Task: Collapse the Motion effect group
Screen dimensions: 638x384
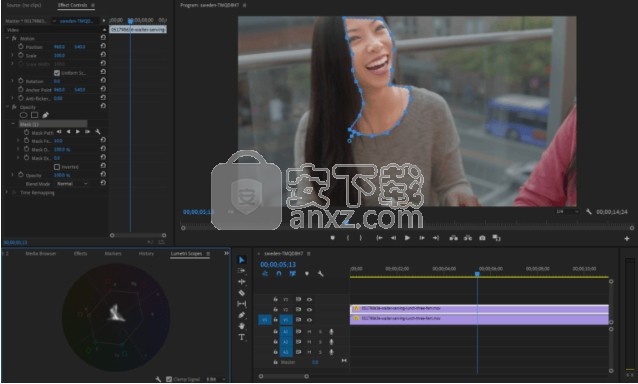Action: (7, 38)
